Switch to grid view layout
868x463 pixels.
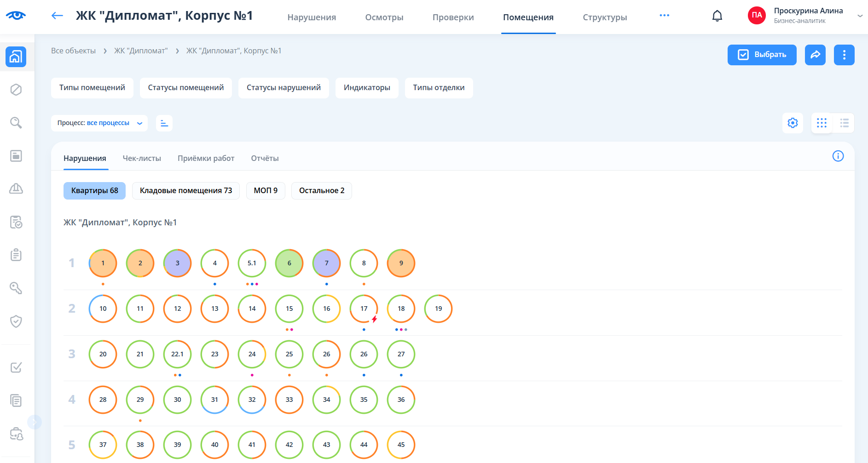tap(822, 123)
